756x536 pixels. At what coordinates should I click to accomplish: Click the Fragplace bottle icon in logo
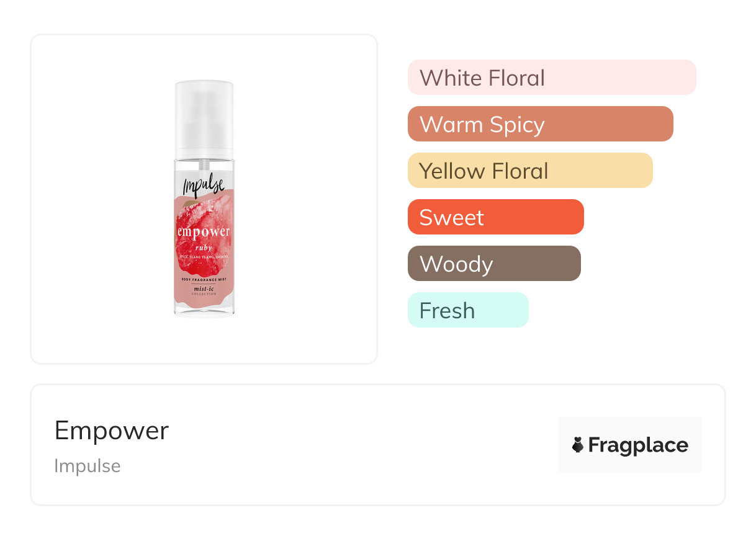point(578,445)
